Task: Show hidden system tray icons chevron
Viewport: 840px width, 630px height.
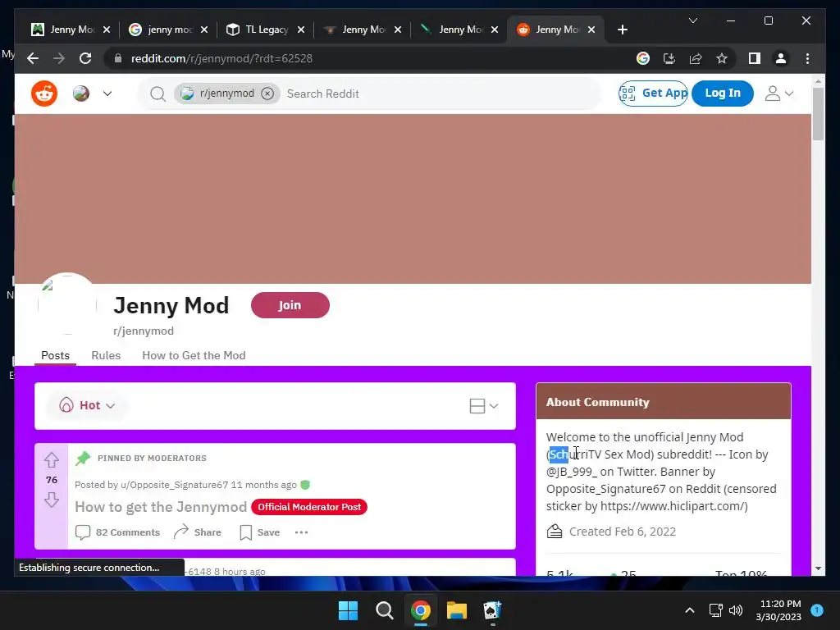Action: [690, 610]
